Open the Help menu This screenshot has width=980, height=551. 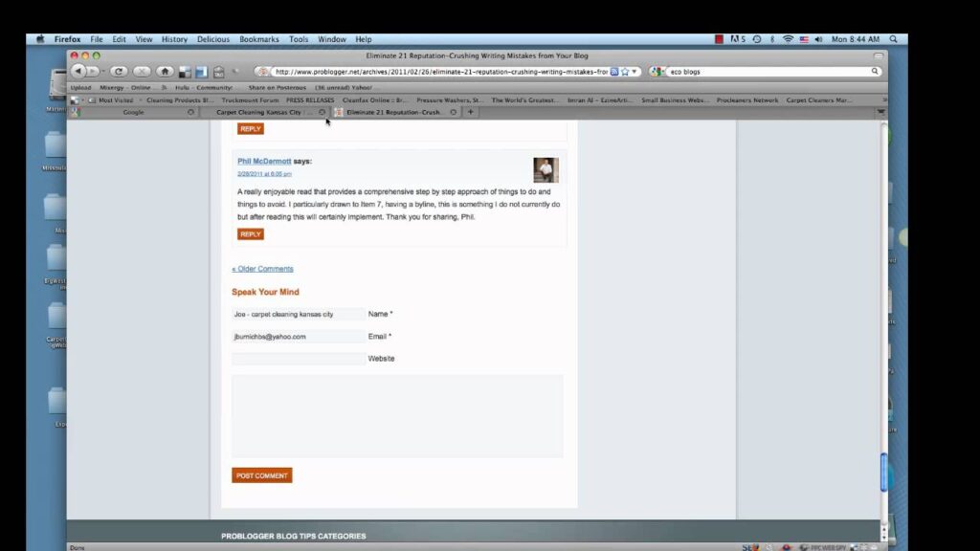pos(363,38)
